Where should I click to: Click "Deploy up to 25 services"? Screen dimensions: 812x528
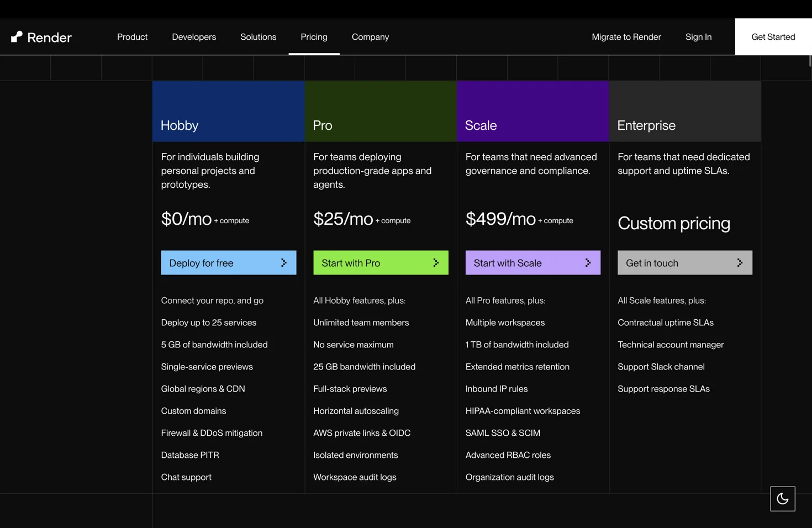[209, 323]
